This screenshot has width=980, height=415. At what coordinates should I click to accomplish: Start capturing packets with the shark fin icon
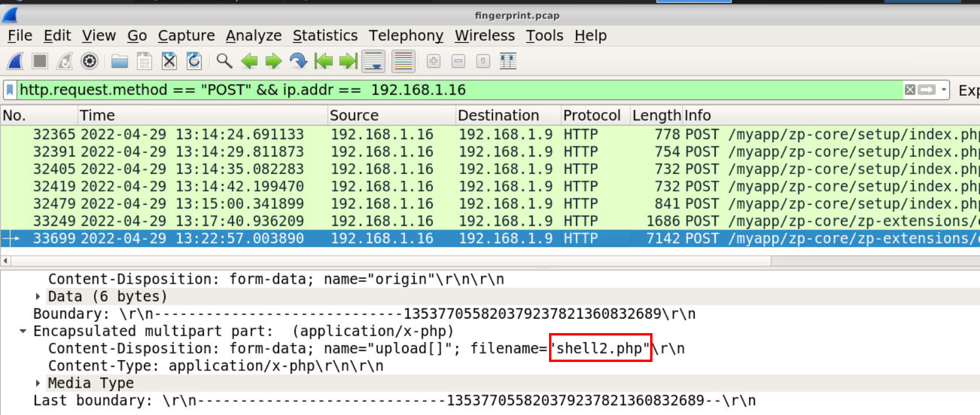16,61
